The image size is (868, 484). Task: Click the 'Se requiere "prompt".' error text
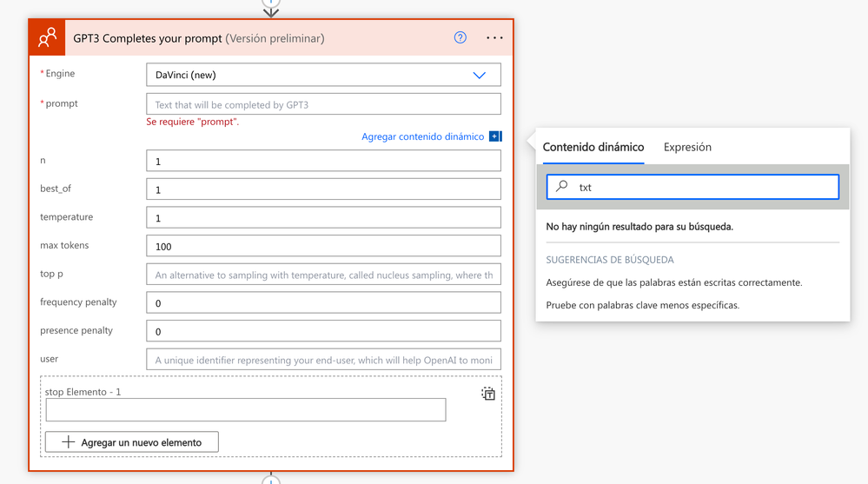[193, 122]
